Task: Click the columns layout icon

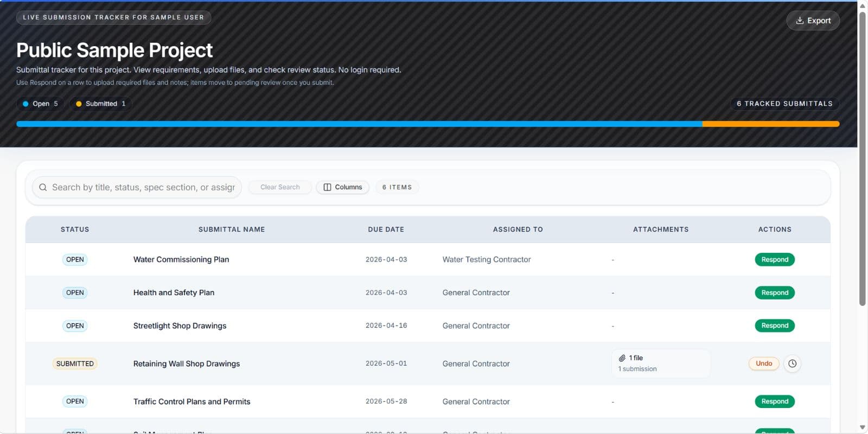Action: coord(327,187)
